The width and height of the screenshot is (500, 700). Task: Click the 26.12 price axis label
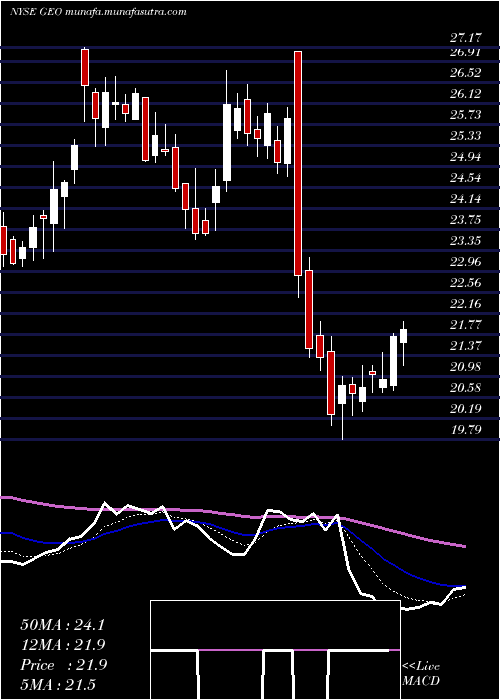click(x=465, y=94)
